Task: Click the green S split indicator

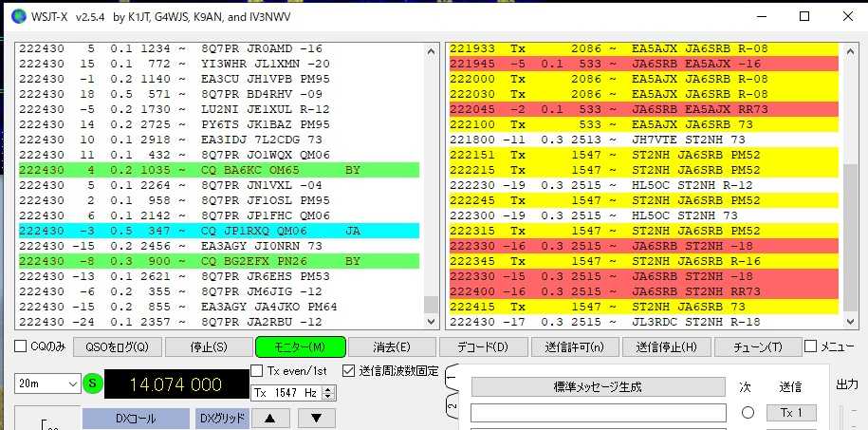Action: [x=93, y=383]
